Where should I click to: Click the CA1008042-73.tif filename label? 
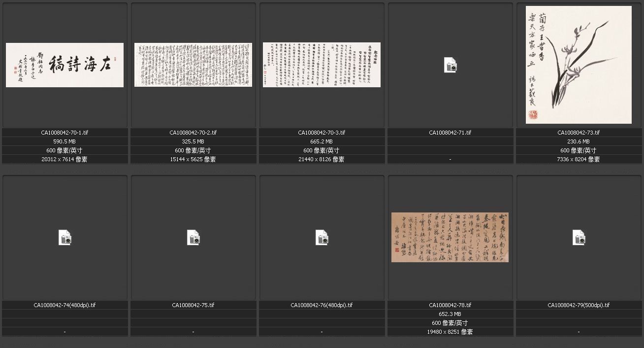[x=579, y=133]
